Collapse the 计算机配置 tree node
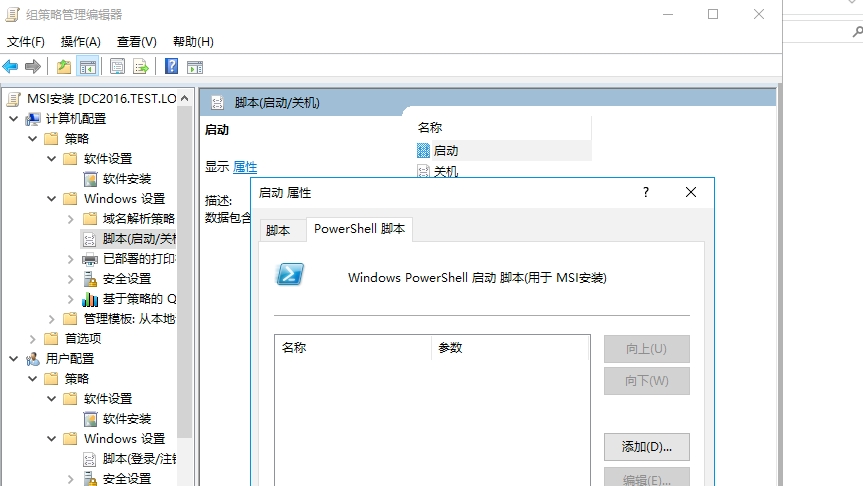 tap(13, 119)
